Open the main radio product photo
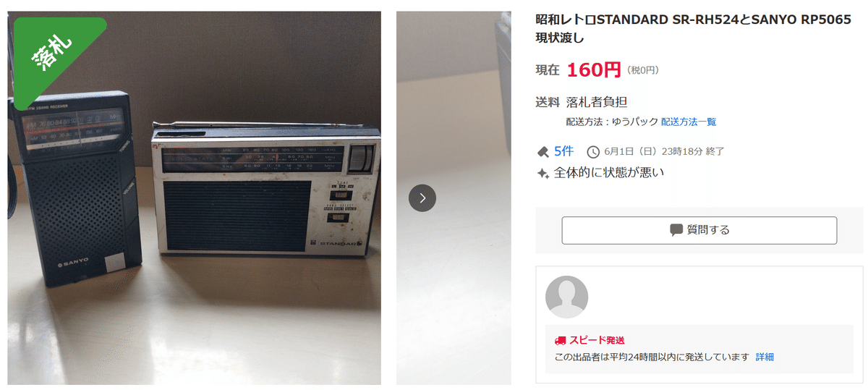Screen dimensions: 868x390 point(195,198)
